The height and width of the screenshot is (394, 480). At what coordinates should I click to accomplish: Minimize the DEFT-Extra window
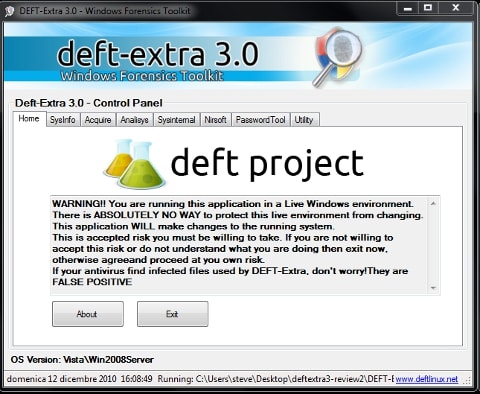[408, 8]
